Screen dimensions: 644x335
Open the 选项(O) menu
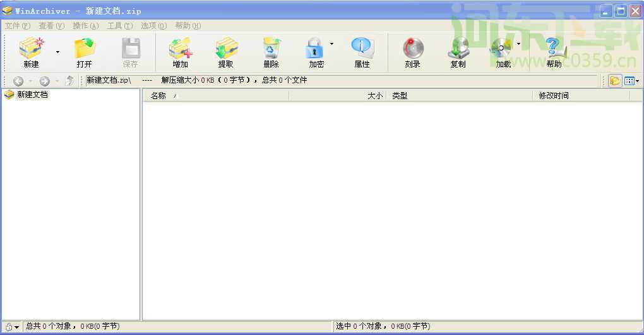pyautogui.click(x=153, y=26)
